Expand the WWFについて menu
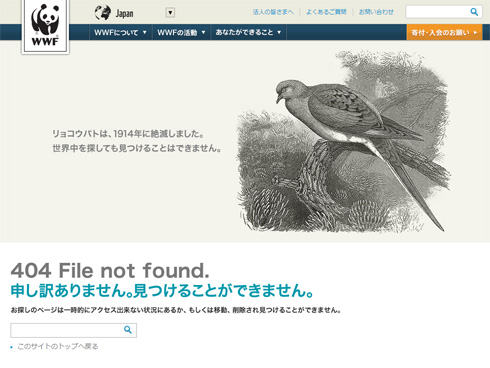The image size is (490, 368). coord(120,32)
